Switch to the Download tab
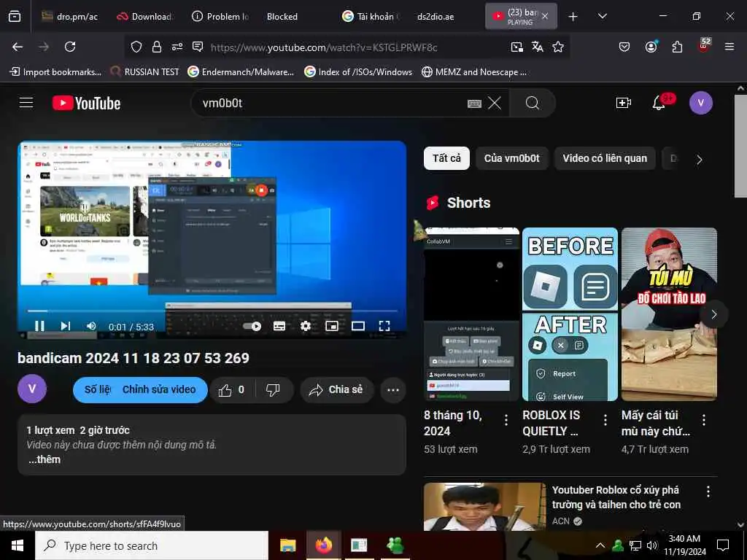This screenshot has height=560, width=747. point(144,16)
